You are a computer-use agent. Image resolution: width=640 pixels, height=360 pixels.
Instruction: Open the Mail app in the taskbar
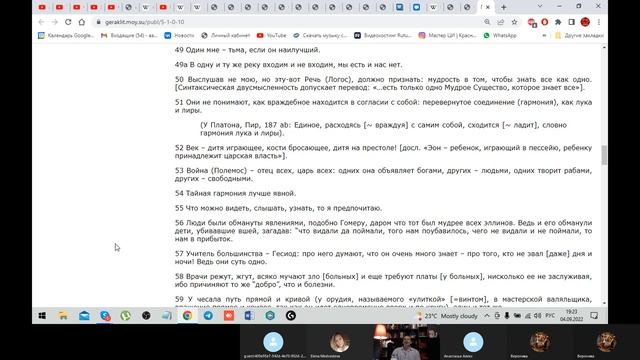click(84, 316)
